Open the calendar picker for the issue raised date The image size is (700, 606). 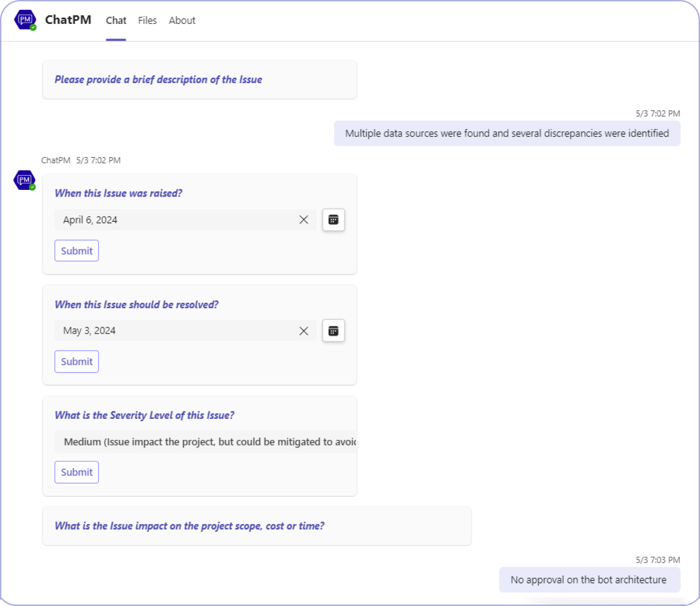[x=333, y=220]
